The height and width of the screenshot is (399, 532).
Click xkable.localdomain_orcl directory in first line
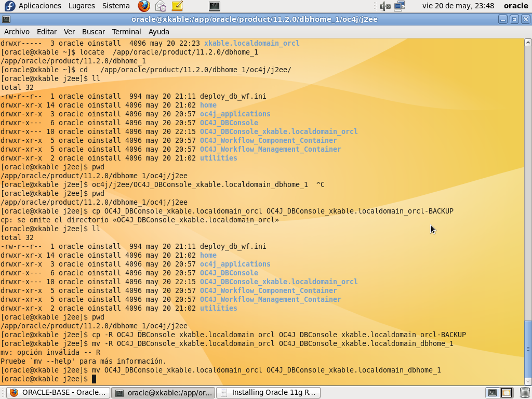(251, 43)
